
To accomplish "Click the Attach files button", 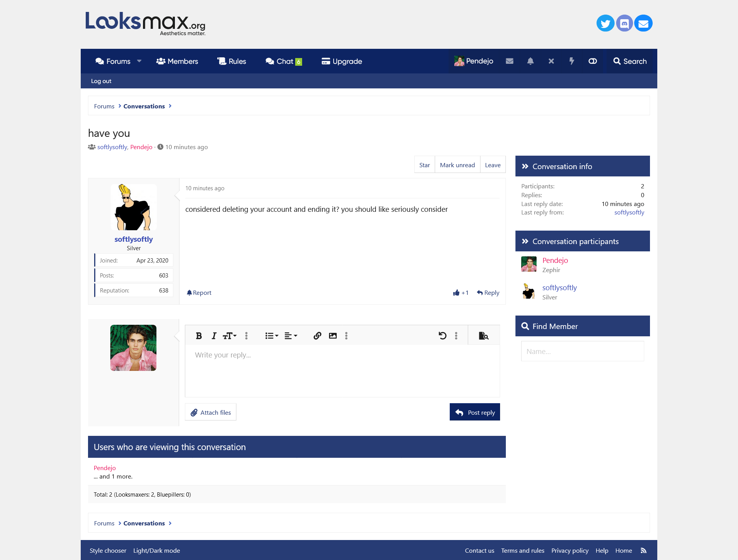I will [x=211, y=412].
